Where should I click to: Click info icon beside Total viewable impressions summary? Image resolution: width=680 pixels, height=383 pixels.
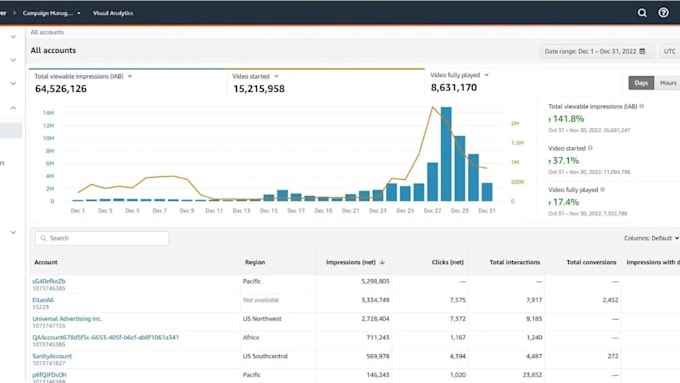click(x=642, y=106)
